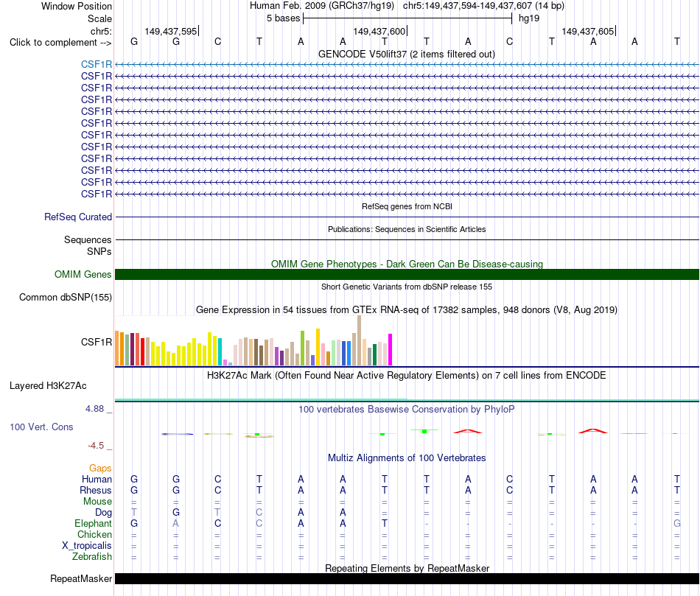Click the OMIM Genes track label

pyautogui.click(x=83, y=275)
